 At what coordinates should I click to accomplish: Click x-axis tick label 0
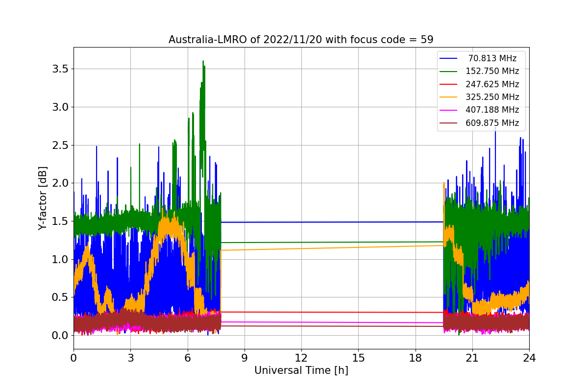(x=73, y=358)
